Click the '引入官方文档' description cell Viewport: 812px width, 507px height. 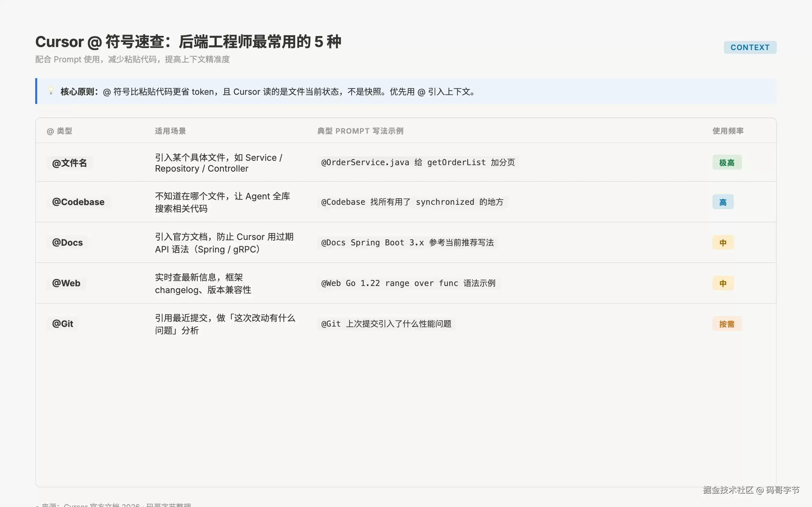click(x=224, y=243)
